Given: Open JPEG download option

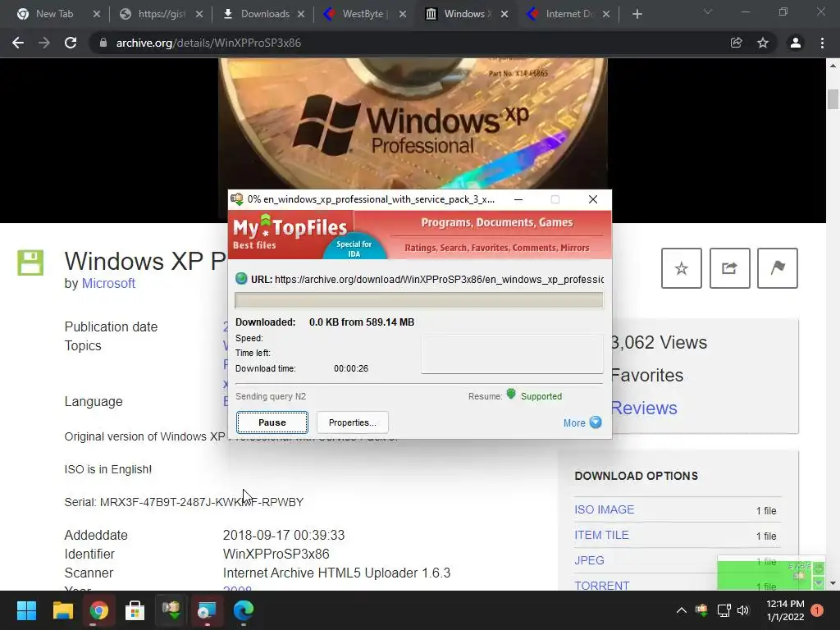Looking at the screenshot, I should pos(589,560).
